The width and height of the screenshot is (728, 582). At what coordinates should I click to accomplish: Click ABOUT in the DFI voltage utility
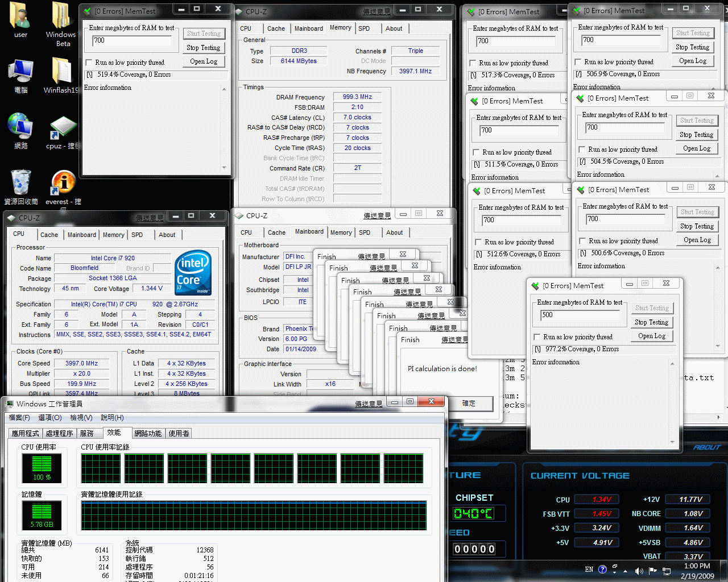click(x=707, y=447)
